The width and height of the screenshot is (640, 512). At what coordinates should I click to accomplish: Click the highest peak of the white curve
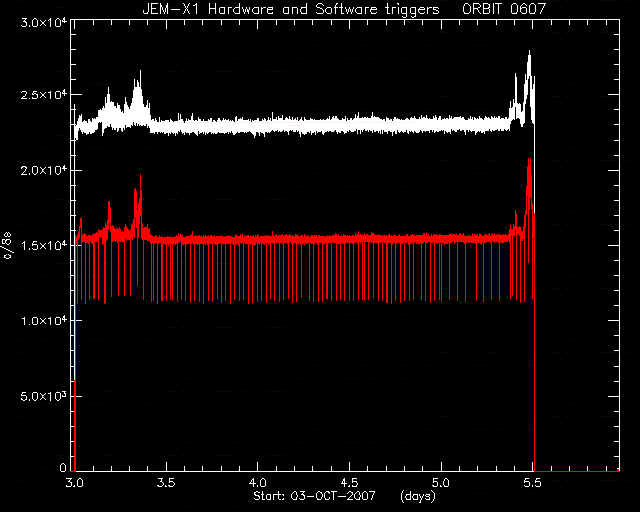(529, 52)
